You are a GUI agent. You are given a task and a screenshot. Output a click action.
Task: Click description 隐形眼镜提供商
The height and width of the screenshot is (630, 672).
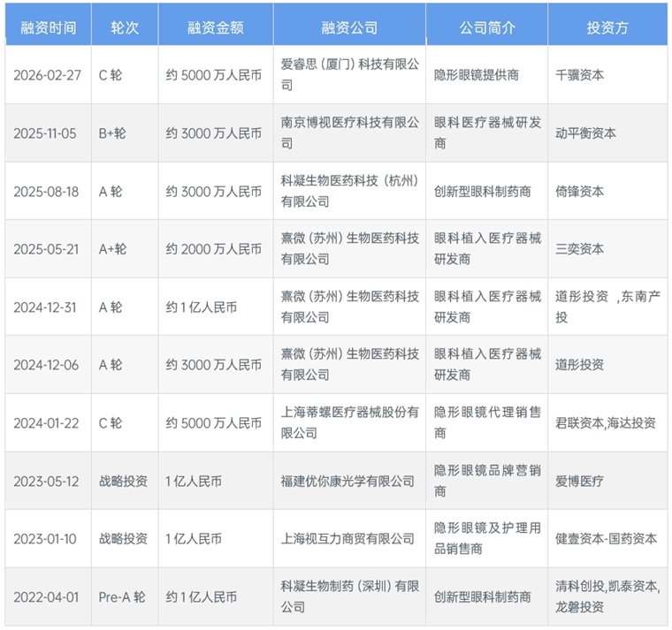coord(476,75)
